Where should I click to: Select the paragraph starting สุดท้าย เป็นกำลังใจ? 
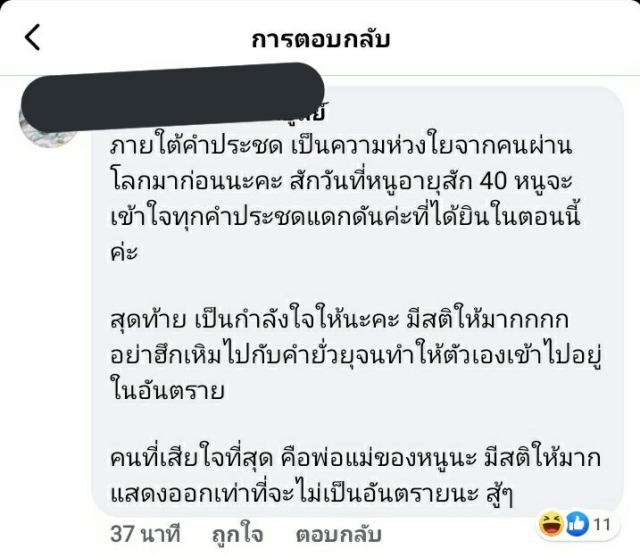point(356,355)
